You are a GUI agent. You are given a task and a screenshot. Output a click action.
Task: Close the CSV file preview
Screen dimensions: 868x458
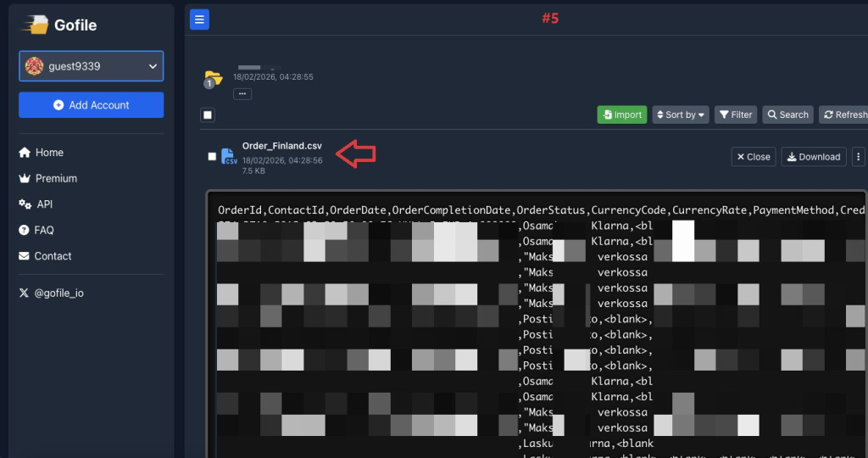click(x=753, y=157)
